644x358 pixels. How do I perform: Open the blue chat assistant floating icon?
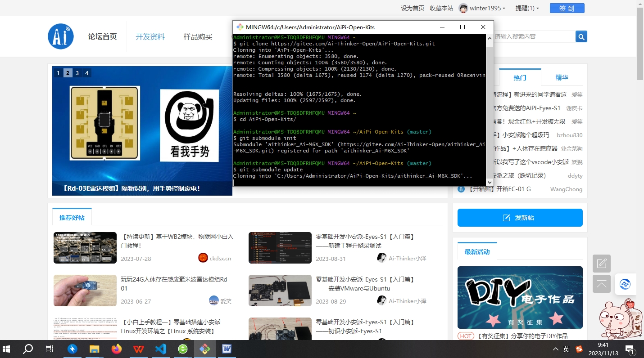click(x=625, y=284)
